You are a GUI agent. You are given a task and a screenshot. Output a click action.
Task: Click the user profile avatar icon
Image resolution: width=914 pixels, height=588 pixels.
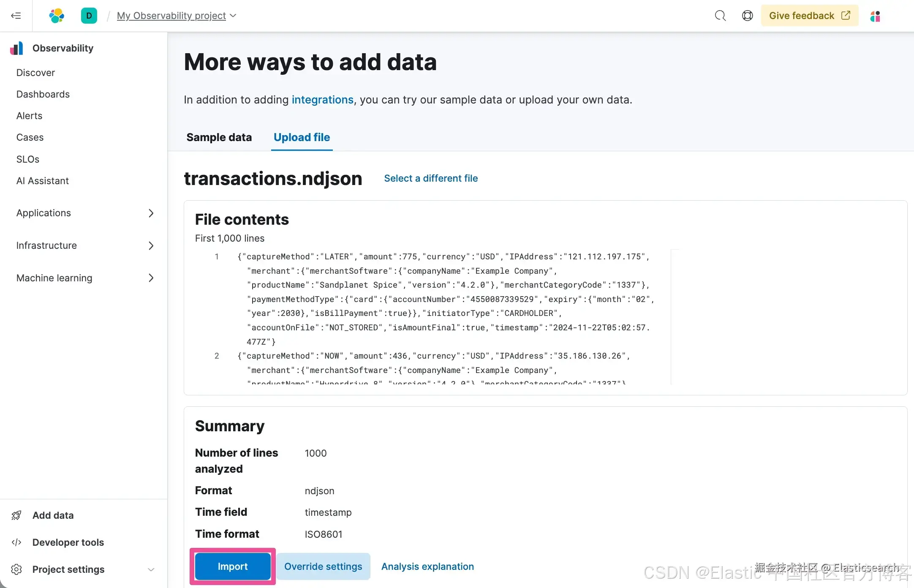(x=875, y=16)
